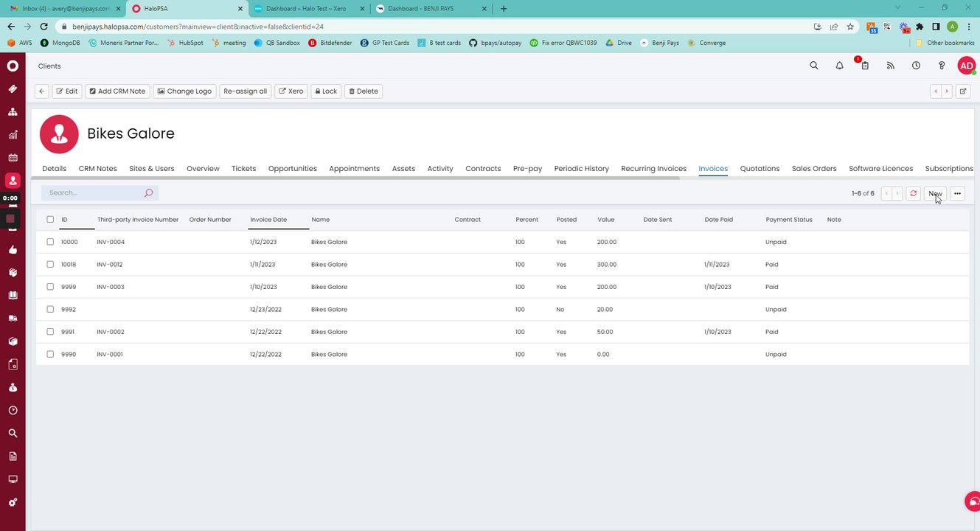The image size is (980, 531).
Task: Tick the select-all checkbox in table header
Action: pyautogui.click(x=50, y=219)
